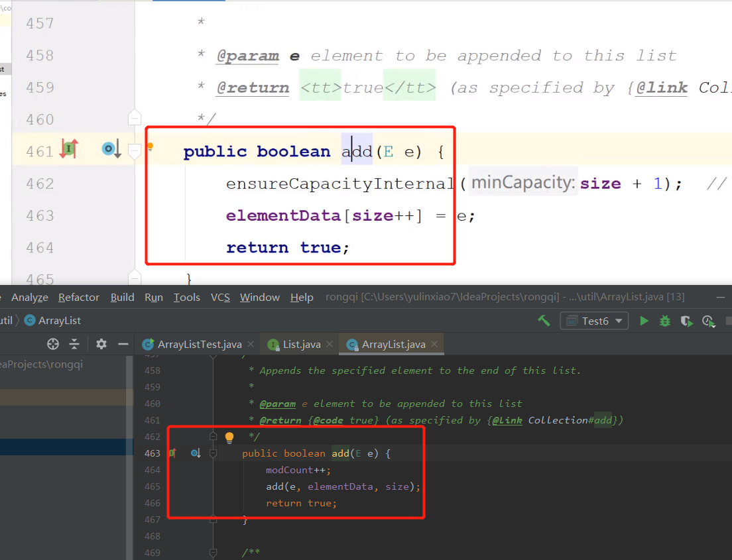Open the VCS menu

(220, 298)
